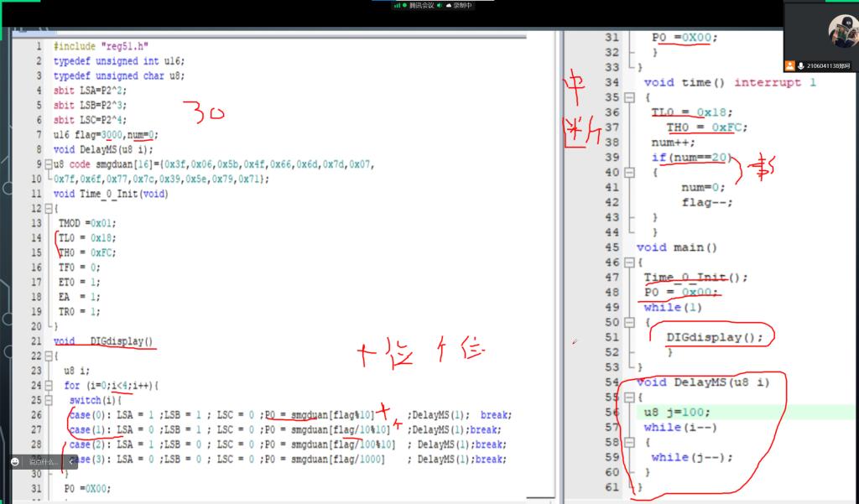Collapse the chat bar using its arrow
Viewport: 859px width, 504px height.
(x=69, y=461)
